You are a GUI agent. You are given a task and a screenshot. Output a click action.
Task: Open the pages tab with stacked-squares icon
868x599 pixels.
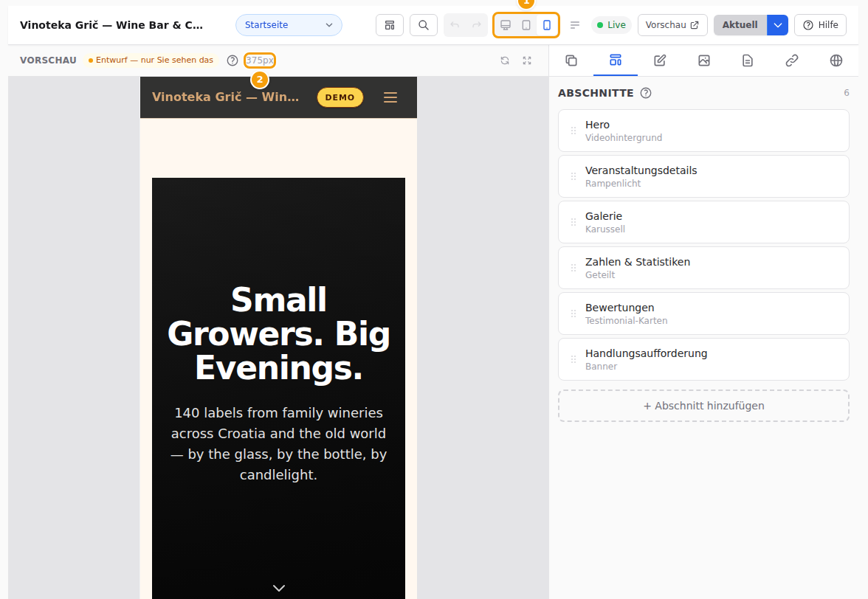[571, 60]
